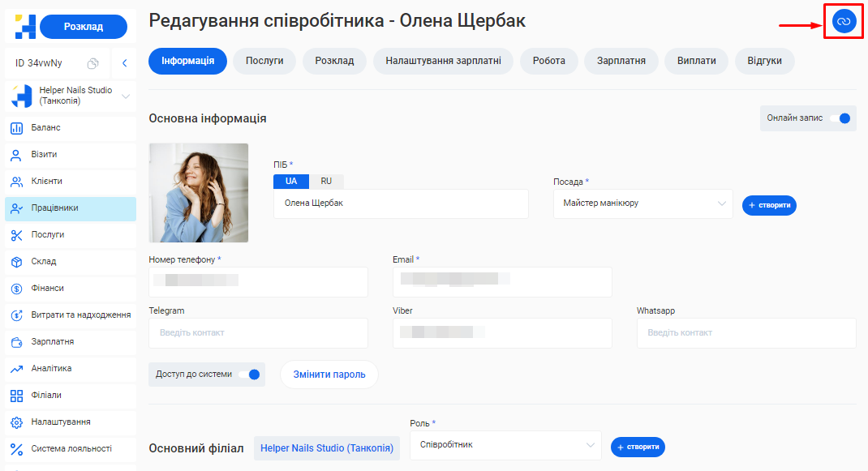Focus the Telegram contact input field

pos(258,333)
